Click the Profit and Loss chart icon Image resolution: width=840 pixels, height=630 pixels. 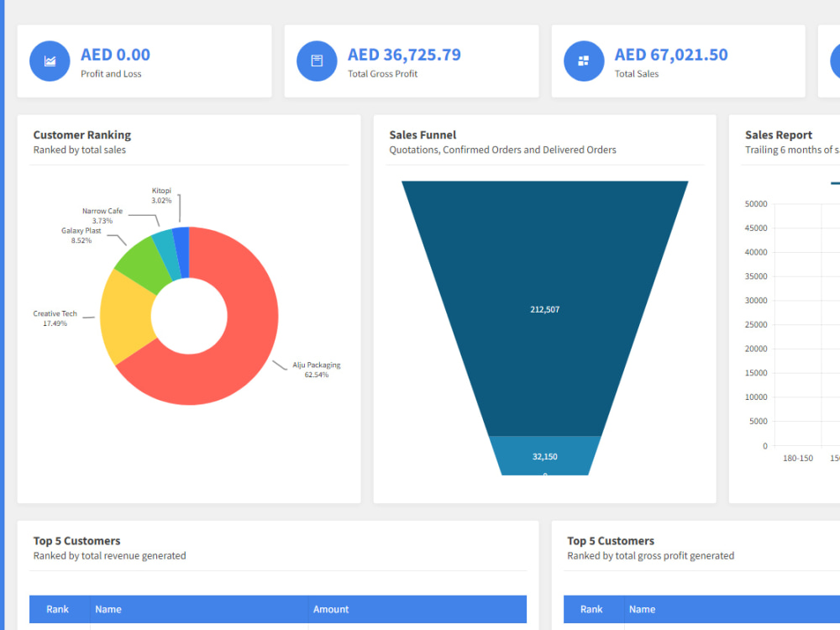[x=50, y=61]
